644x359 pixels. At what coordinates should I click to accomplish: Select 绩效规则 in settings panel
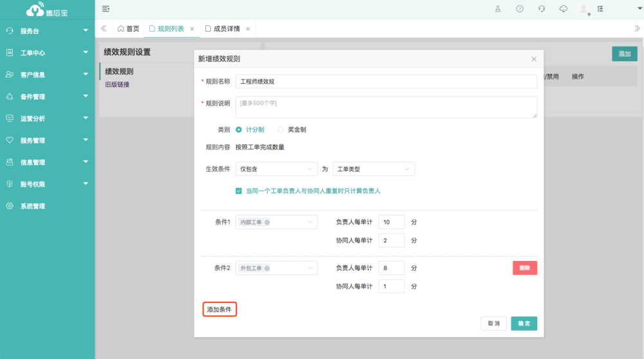tap(119, 72)
